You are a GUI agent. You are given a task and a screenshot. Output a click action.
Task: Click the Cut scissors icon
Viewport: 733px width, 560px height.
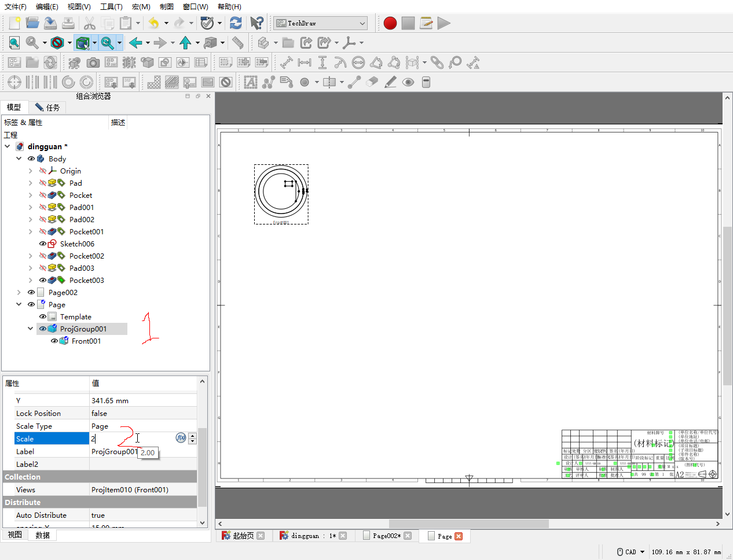[89, 23]
